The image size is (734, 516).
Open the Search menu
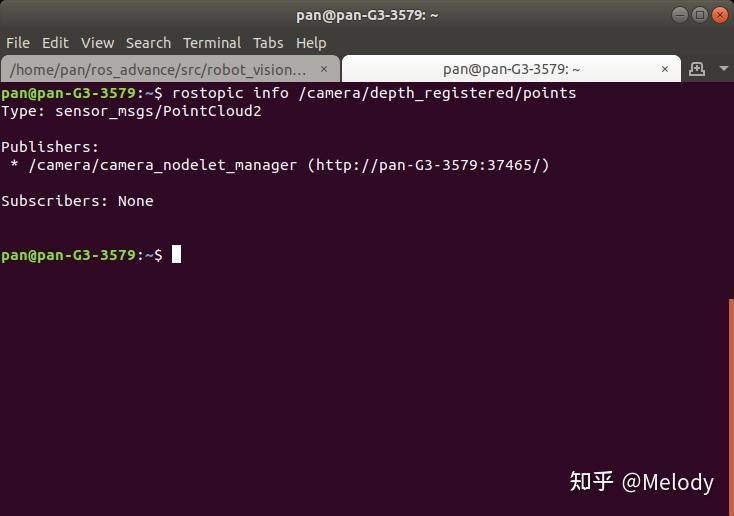[148, 43]
